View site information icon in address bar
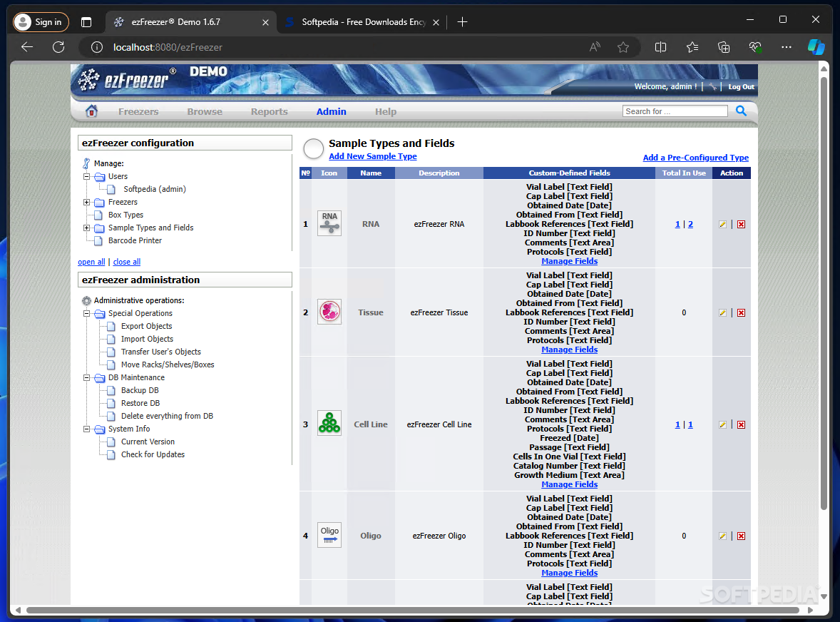840x622 pixels. 97,47
